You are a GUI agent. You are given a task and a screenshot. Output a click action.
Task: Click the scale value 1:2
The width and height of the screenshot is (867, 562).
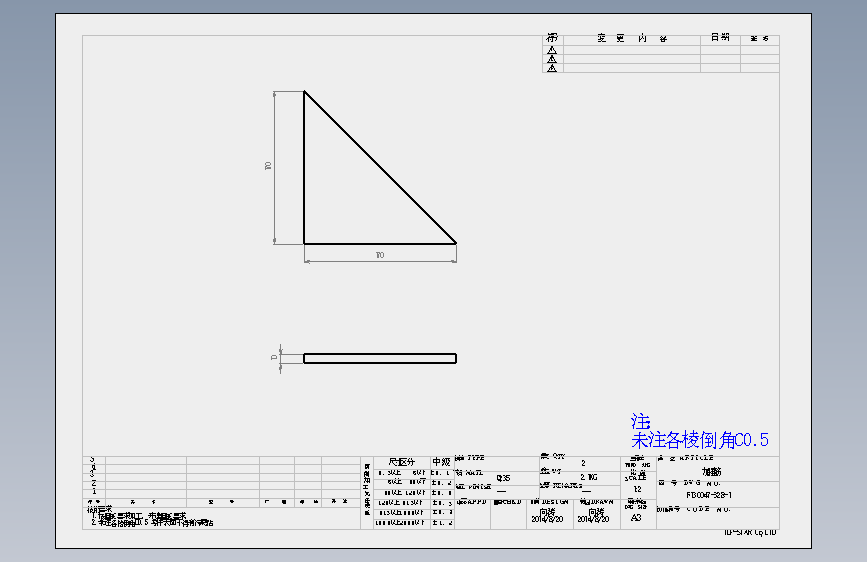tap(637, 489)
